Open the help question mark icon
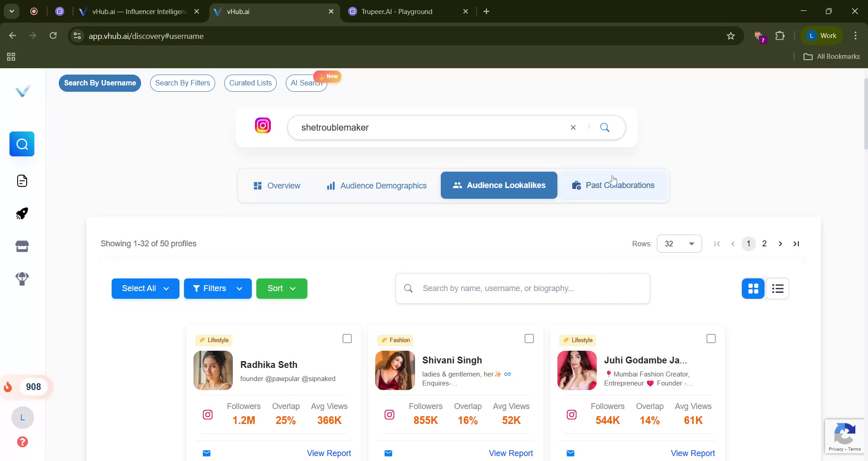Image resolution: width=868 pixels, height=461 pixels. [x=22, y=442]
